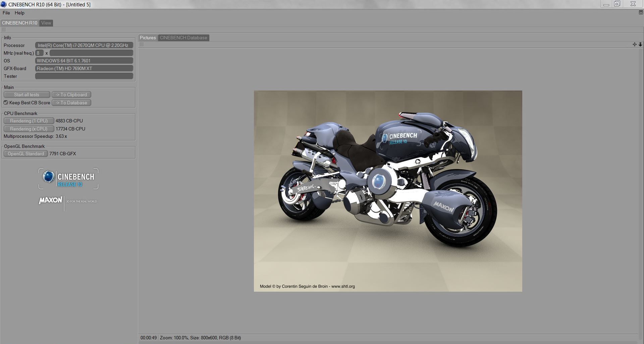Send results with To Database button
This screenshot has width=644, height=344.
pos(71,103)
